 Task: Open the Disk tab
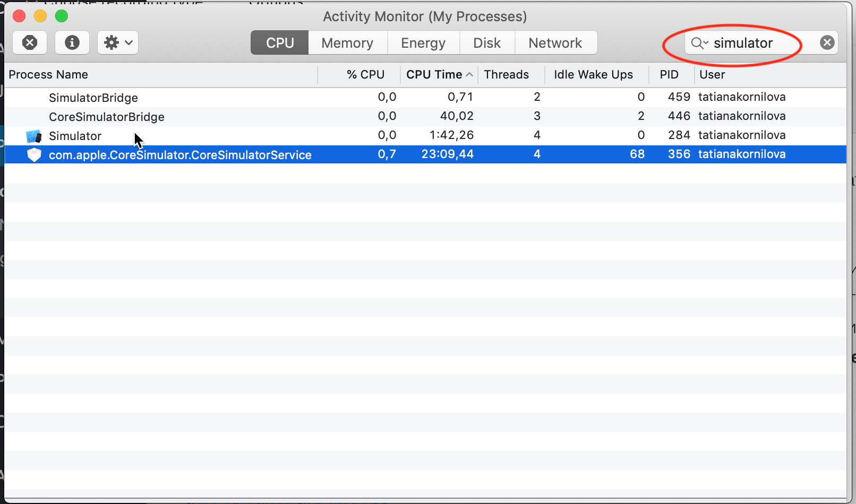click(486, 43)
